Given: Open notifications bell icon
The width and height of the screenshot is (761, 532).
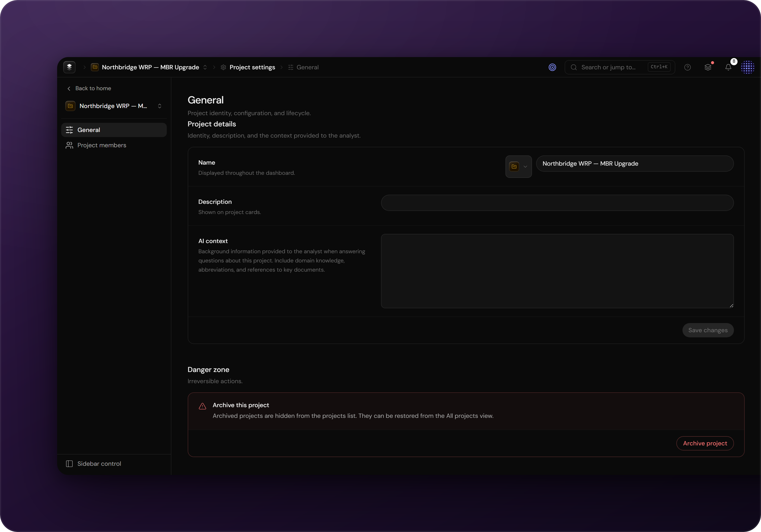Looking at the screenshot, I should [x=728, y=67].
